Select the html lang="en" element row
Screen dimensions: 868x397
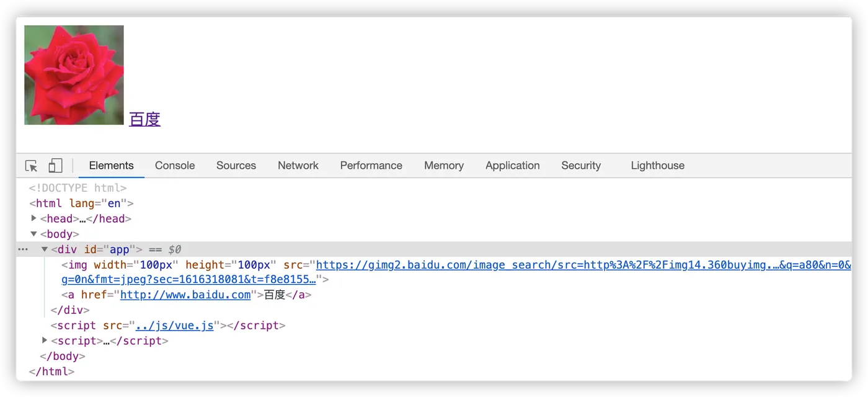[81, 203]
